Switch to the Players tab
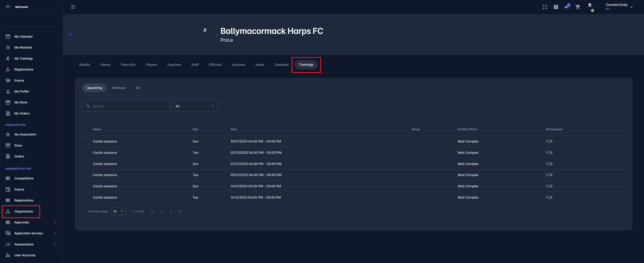The height and width of the screenshot is (263, 644). click(151, 65)
